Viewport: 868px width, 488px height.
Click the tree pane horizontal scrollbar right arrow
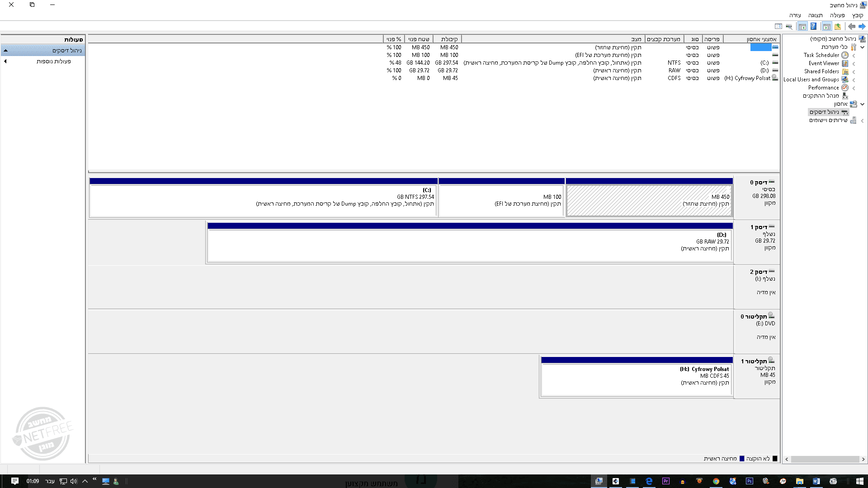863,459
